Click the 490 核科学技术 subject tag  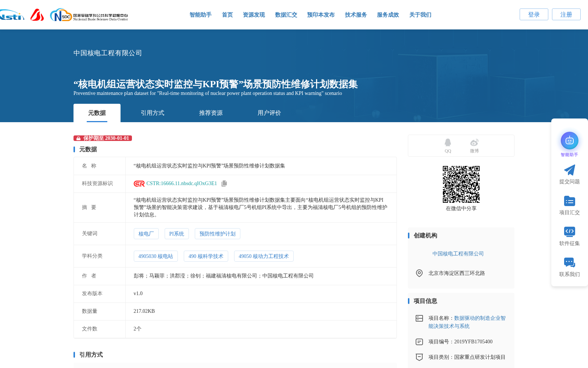pyautogui.click(x=206, y=256)
